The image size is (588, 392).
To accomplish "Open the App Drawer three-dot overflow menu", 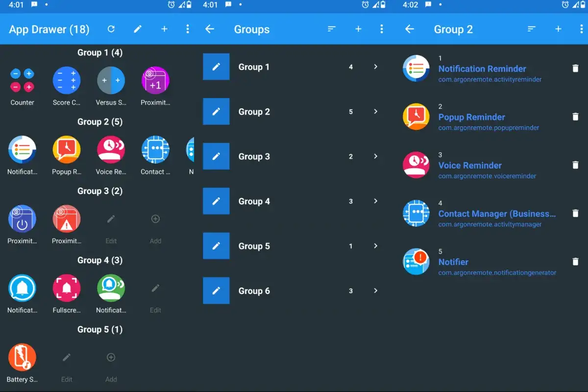I will click(x=188, y=29).
